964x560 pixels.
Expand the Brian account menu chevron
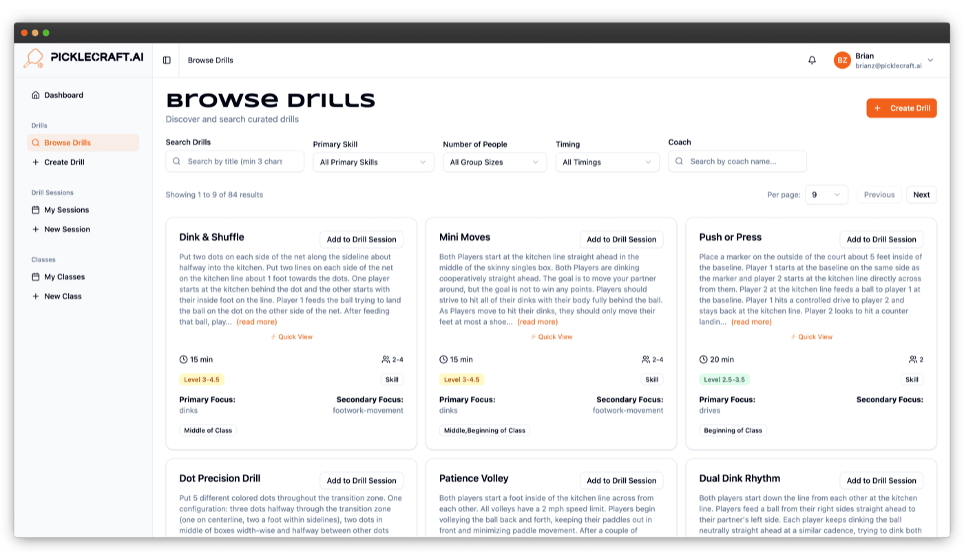930,61
